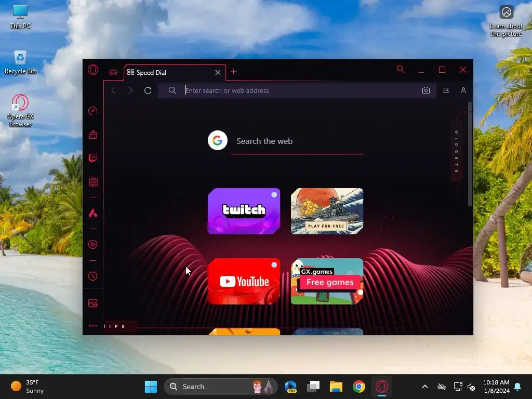The height and width of the screenshot is (399, 532).
Task: Open GX Cleaner in sidebar
Action: click(x=93, y=135)
